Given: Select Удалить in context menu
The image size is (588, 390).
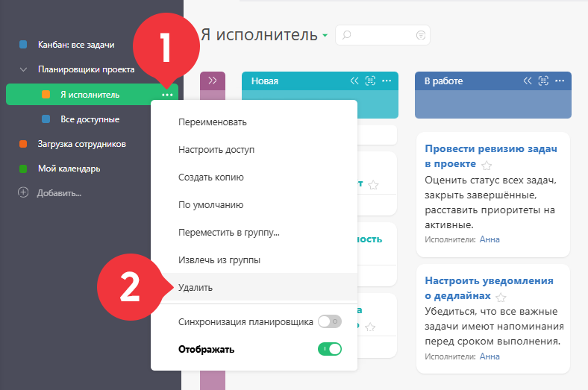Looking at the screenshot, I should point(196,288).
